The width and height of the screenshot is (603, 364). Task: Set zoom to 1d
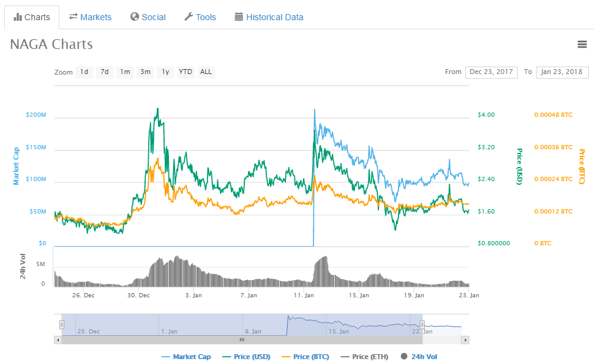click(84, 72)
